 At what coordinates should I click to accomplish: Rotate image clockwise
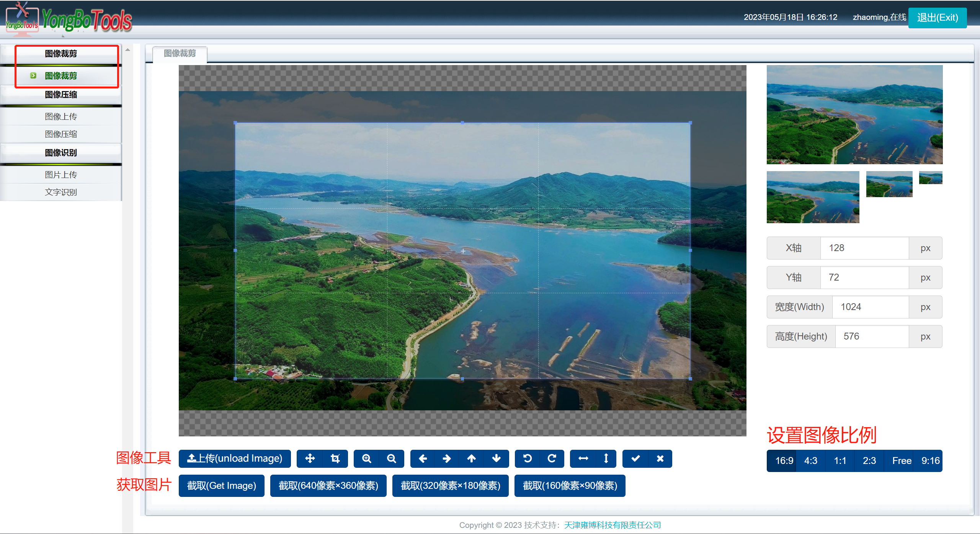click(x=552, y=458)
